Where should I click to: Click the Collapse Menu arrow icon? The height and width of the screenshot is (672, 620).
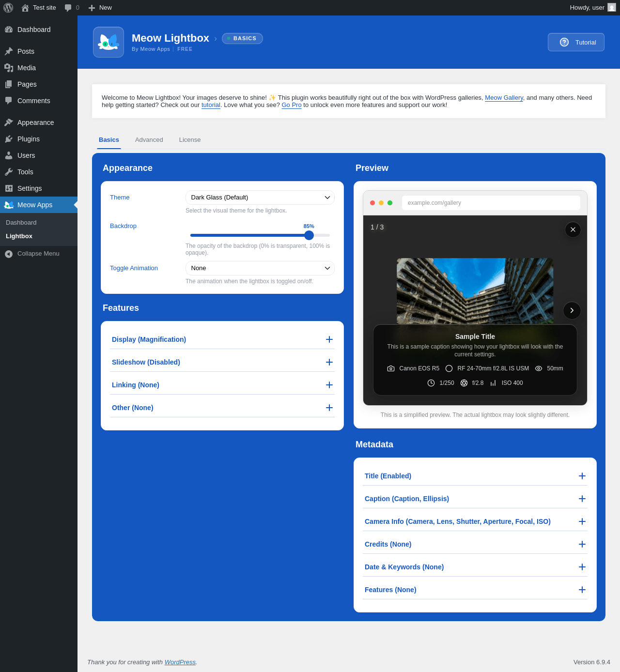tap(9, 254)
